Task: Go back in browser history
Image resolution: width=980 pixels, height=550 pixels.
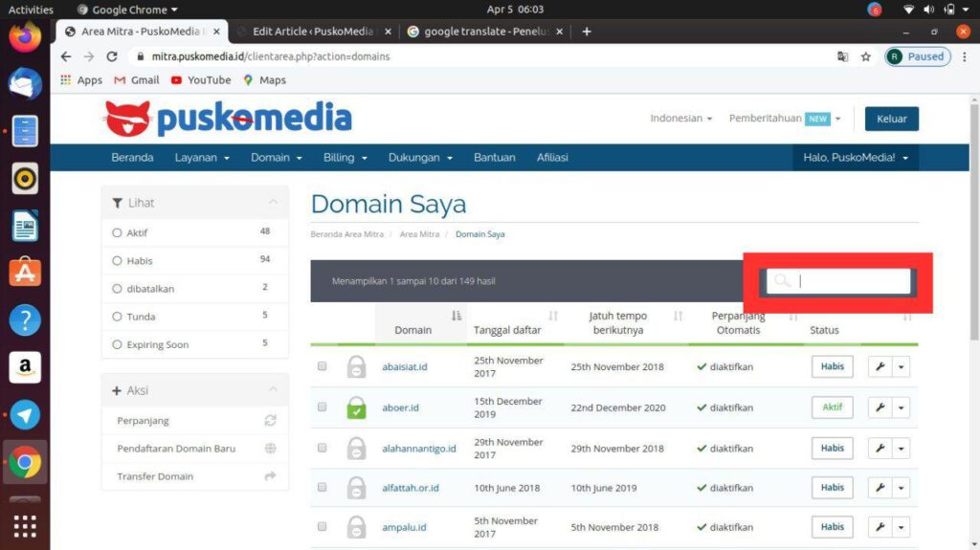Action: pos(66,56)
